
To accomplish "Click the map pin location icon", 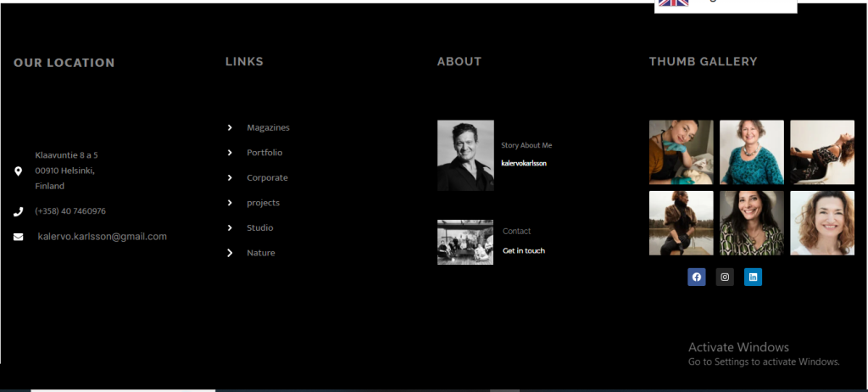I will click(x=19, y=171).
